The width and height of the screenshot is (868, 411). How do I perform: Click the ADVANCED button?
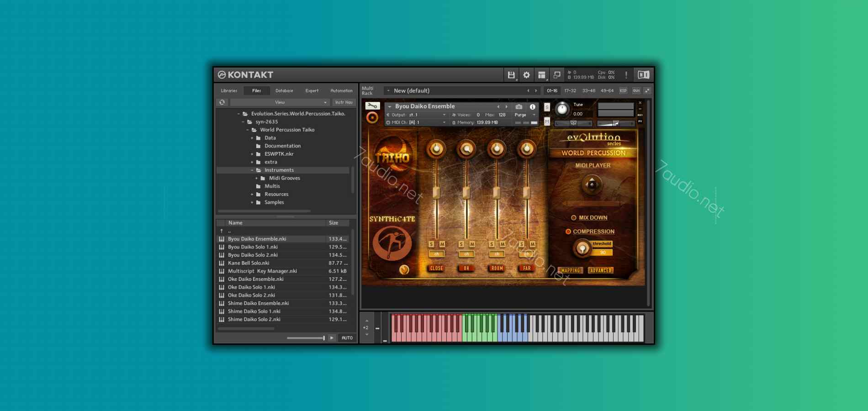(600, 270)
